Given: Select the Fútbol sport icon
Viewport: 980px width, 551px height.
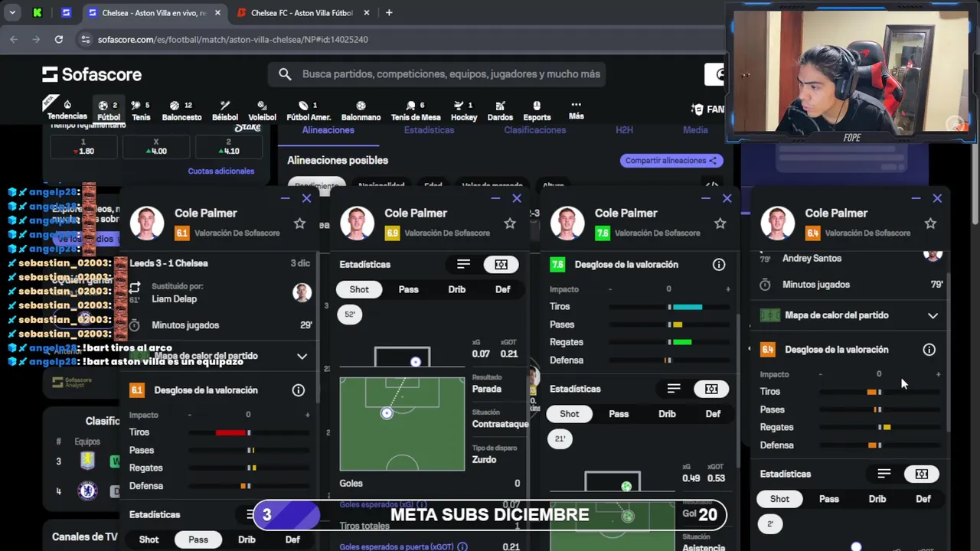Looking at the screenshot, I should [x=108, y=110].
